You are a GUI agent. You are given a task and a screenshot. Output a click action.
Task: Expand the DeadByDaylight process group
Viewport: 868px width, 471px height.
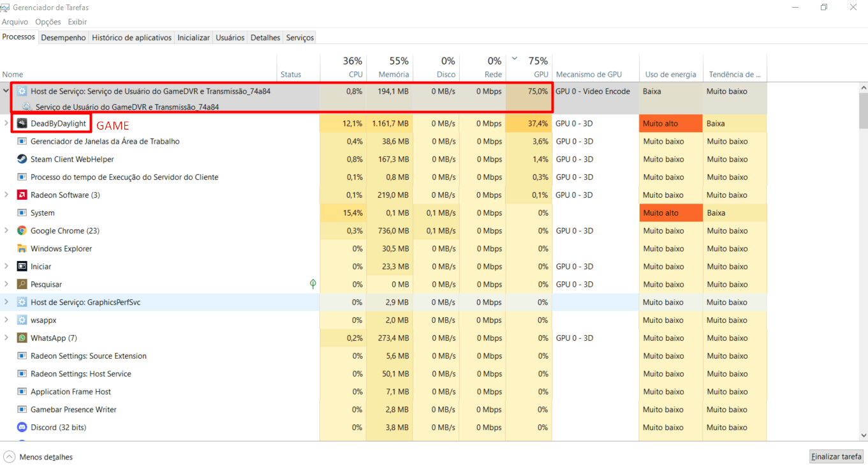point(6,123)
